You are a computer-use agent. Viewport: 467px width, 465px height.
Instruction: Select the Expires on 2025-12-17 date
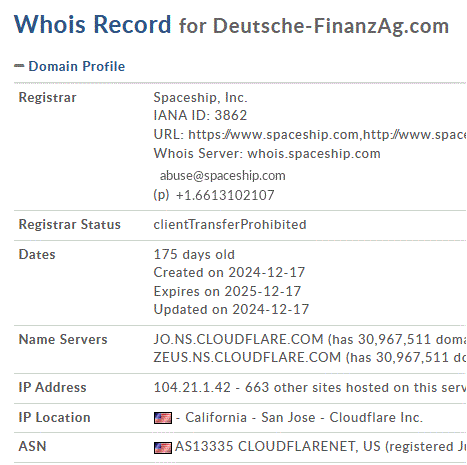pyautogui.click(x=227, y=291)
